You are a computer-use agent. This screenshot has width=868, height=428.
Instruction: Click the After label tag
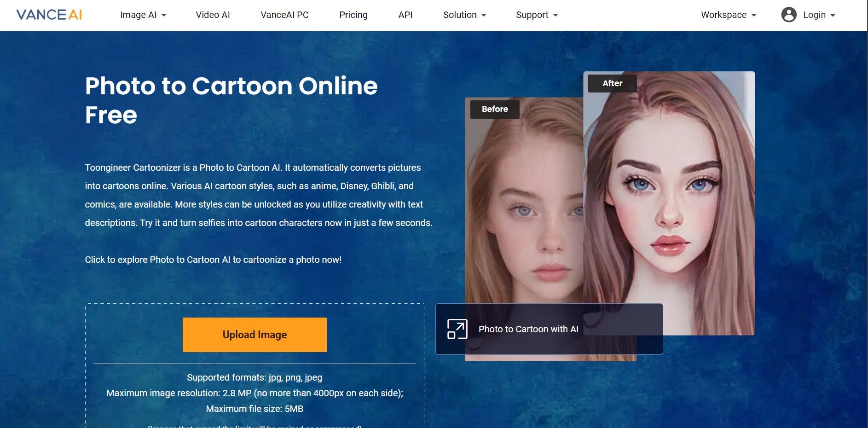coord(612,83)
